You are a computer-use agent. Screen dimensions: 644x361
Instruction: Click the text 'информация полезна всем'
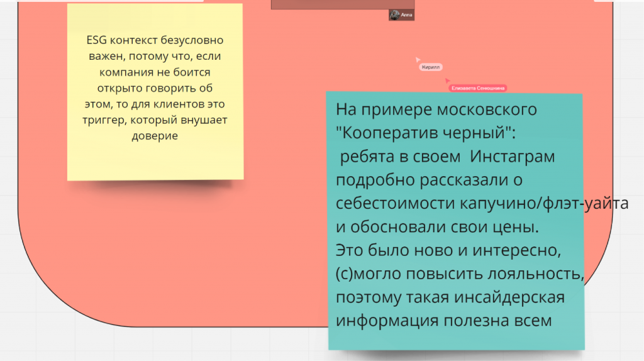point(444,320)
